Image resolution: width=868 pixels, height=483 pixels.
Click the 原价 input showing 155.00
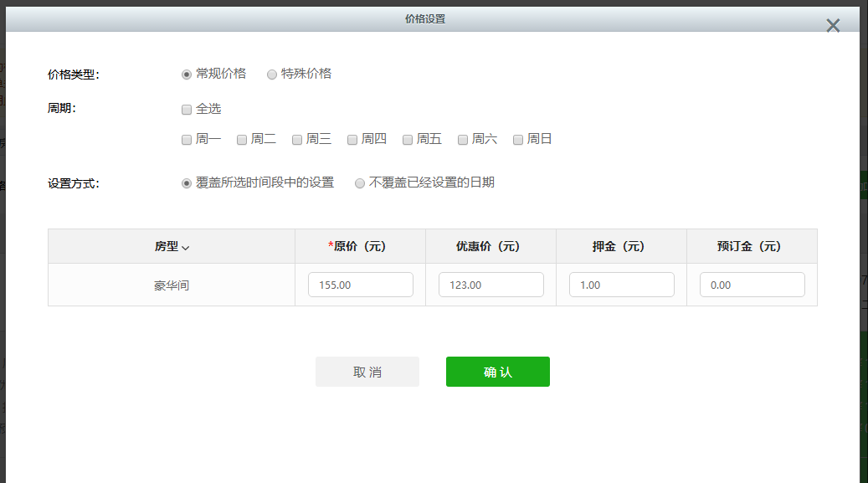click(360, 285)
